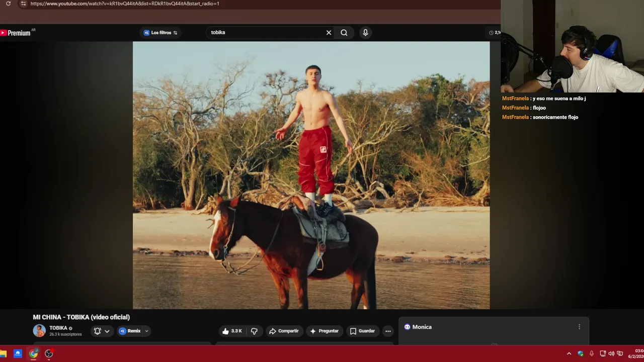The height and width of the screenshot is (362, 644).
Task: Clear the tobika search text
Action: click(x=329, y=33)
